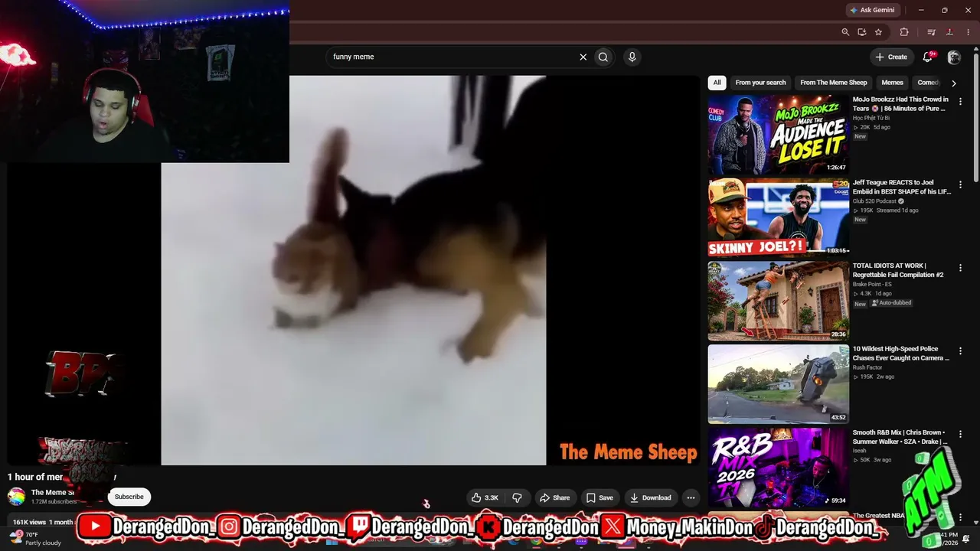The height and width of the screenshot is (551, 980).
Task: Select the 'Memes' filter chip
Action: pyautogui.click(x=892, y=83)
